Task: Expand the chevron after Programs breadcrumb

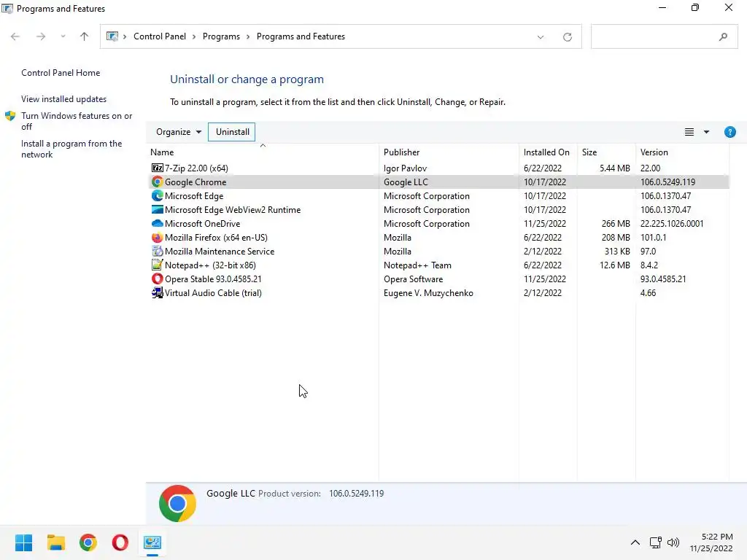Action: [248, 36]
